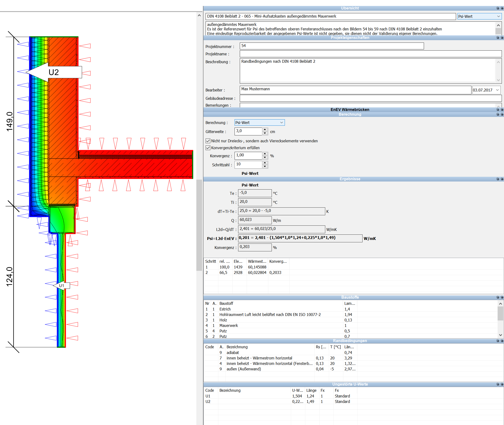This screenshot has height=425, width=504.
Task: Click the Bearbeiter field with Max Mustermann
Action: pyautogui.click(x=355, y=90)
